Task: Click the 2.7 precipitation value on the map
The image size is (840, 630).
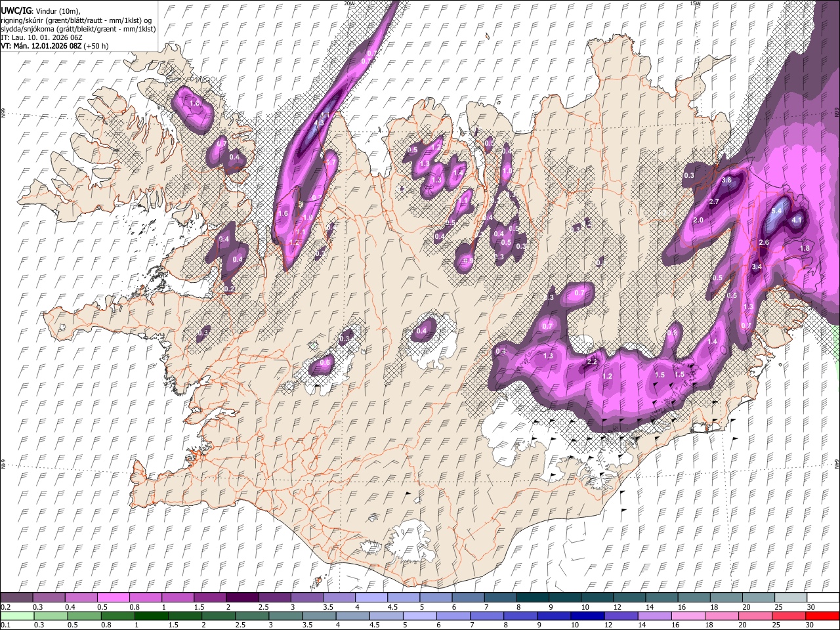Action: pyautogui.click(x=715, y=201)
